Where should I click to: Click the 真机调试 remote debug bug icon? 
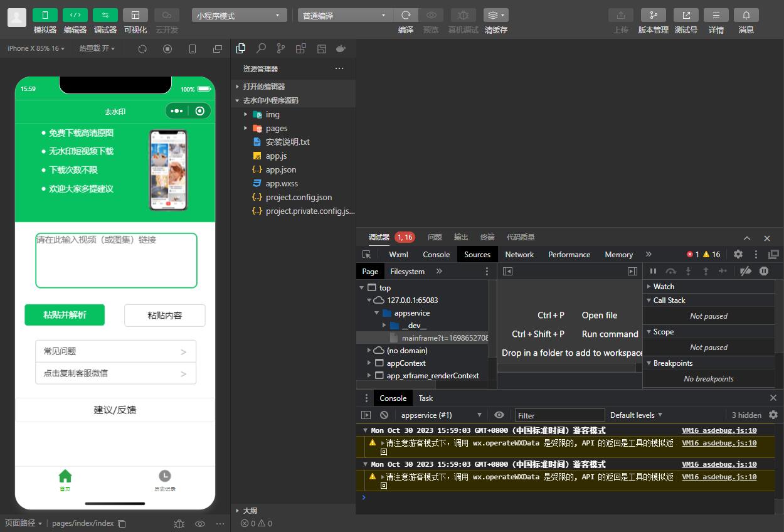463,15
